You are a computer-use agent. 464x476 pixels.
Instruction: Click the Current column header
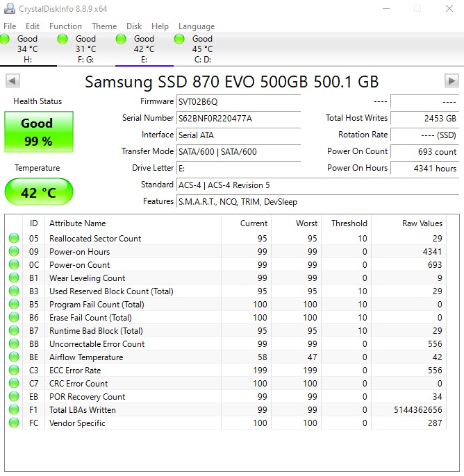(x=246, y=223)
